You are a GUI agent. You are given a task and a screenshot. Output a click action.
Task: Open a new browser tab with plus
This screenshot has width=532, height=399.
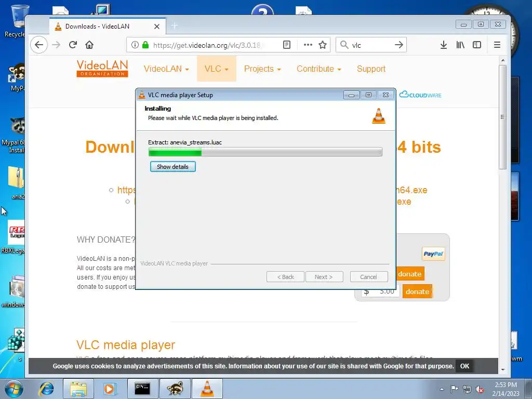pos(175,26)
